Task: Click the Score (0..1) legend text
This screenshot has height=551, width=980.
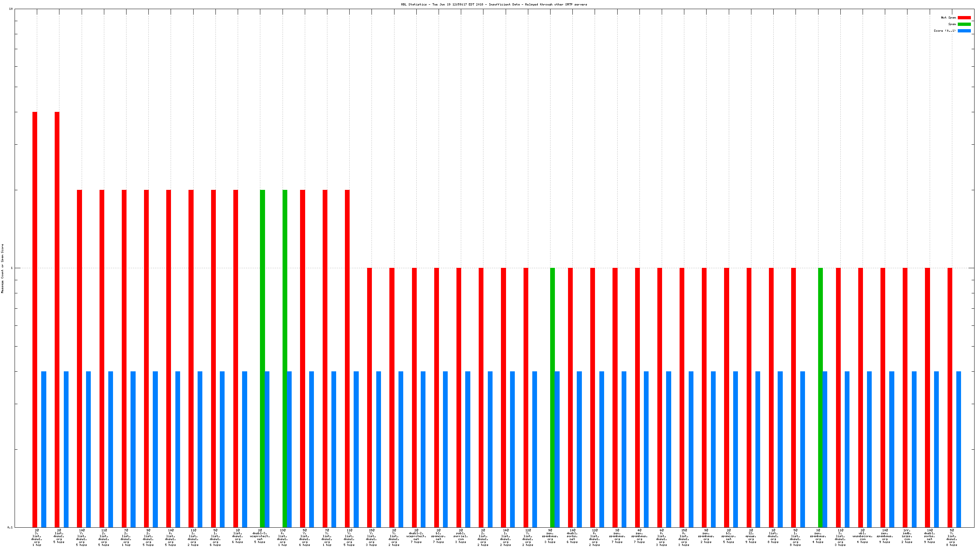Action: pos(944,31)
